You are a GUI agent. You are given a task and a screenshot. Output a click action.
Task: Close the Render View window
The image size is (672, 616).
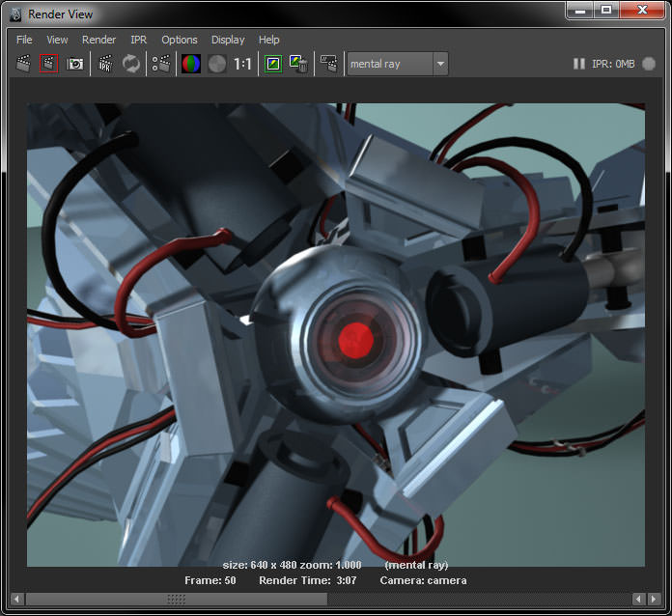point(642,11)
